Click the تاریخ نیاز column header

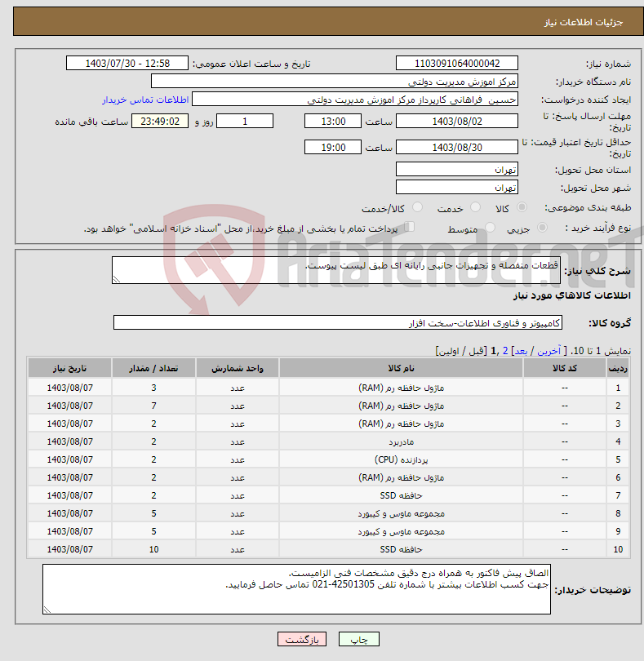click(x=69, y=368)
